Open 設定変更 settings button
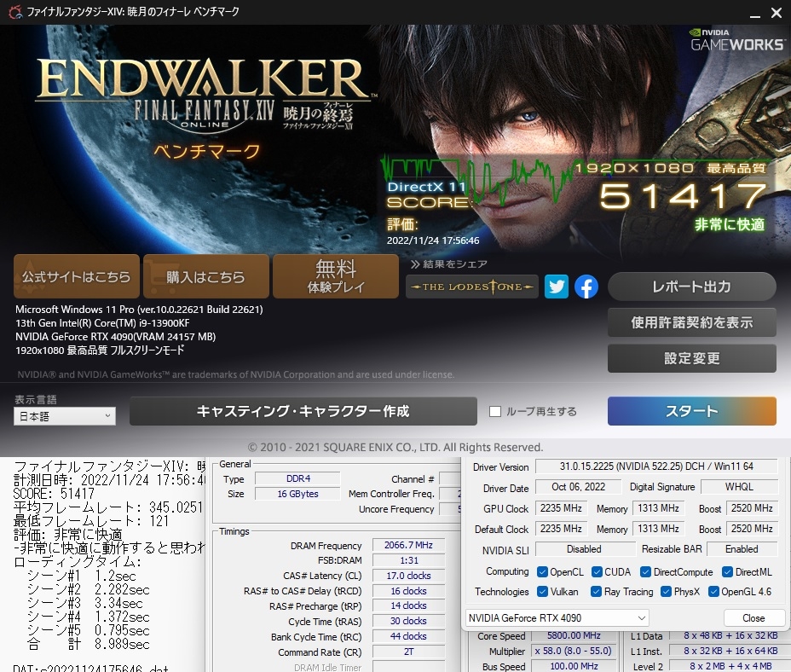Screen dimensions: 791x672 691,358
